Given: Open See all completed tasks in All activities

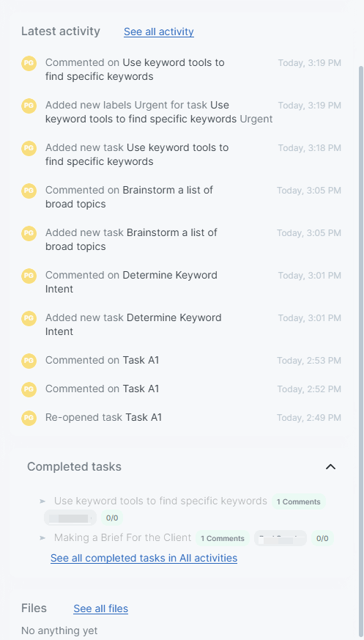Looking at the screenshot, I should click(x=144, y=558).
